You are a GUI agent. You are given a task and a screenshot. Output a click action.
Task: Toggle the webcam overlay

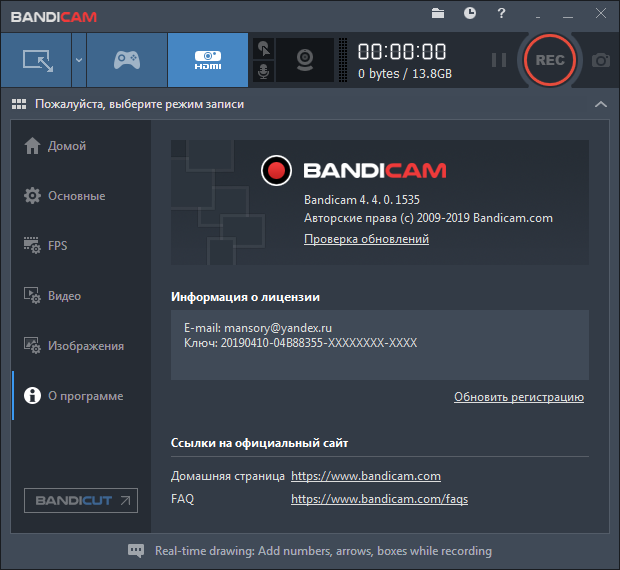point(304,60)
